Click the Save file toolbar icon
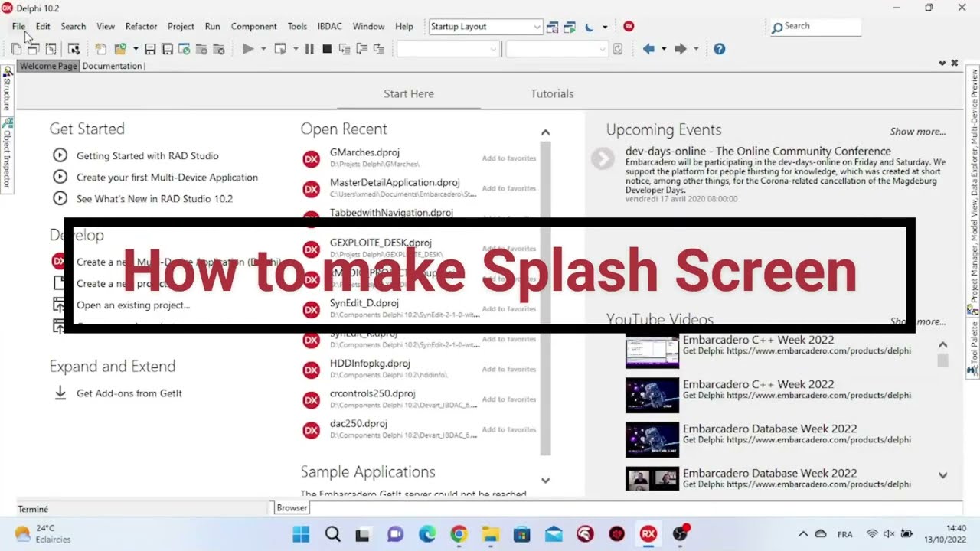Screen dimensions: 980x551 point(150,49)
